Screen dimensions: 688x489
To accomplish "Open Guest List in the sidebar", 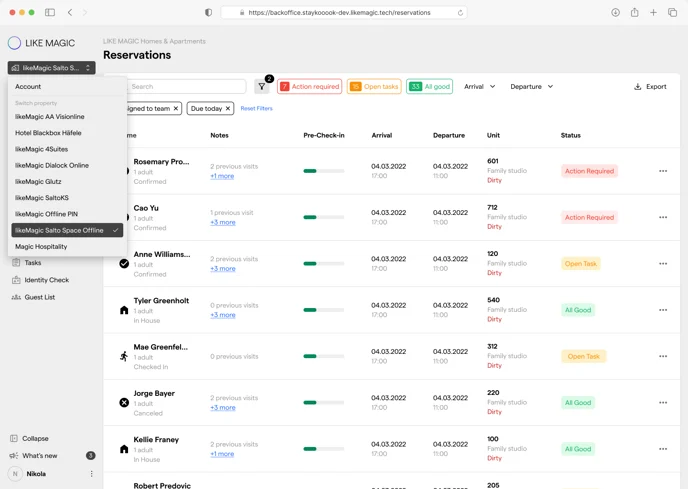I will point(33,297).
